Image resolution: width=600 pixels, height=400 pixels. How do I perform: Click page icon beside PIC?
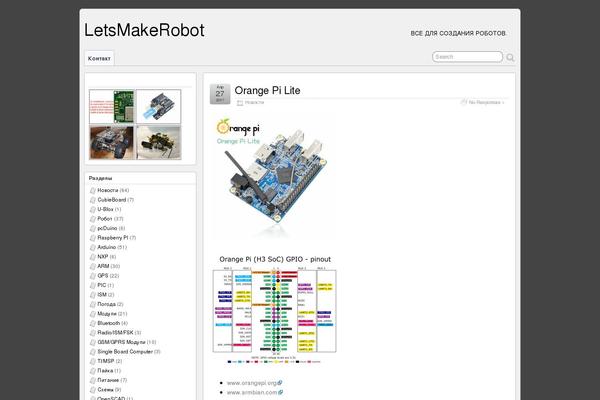click(93, 286)
